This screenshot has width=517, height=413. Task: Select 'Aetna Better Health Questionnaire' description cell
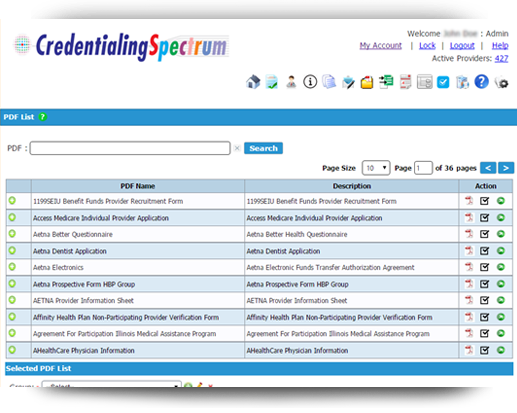[x=352, y=234]
